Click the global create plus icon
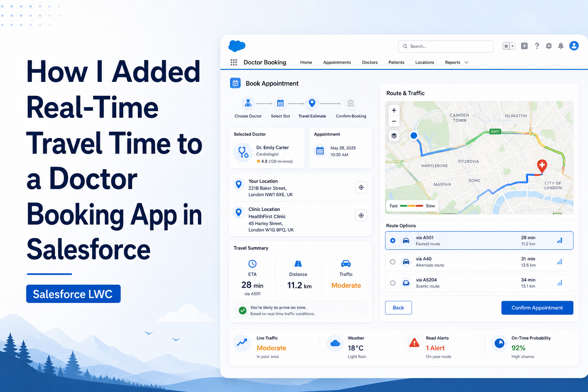 coord(524,46)
